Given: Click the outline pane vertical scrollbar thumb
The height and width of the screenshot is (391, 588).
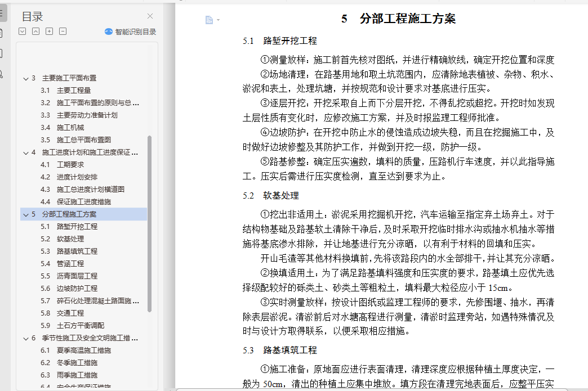Looking at the screenshot, I should [x=150, y=223].
